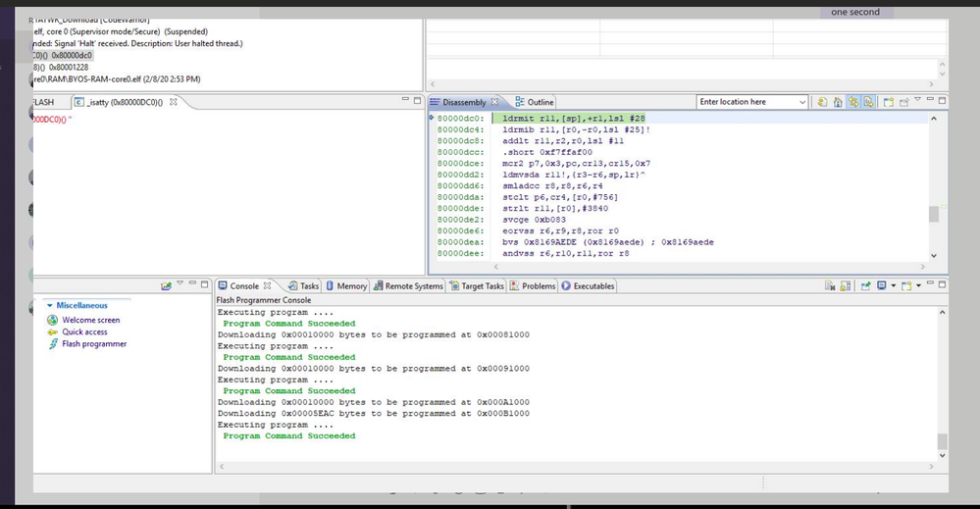The width and height of the screenshot is (980, 509).
Task: Click Pin Console icon
Action: pos(865,286)
